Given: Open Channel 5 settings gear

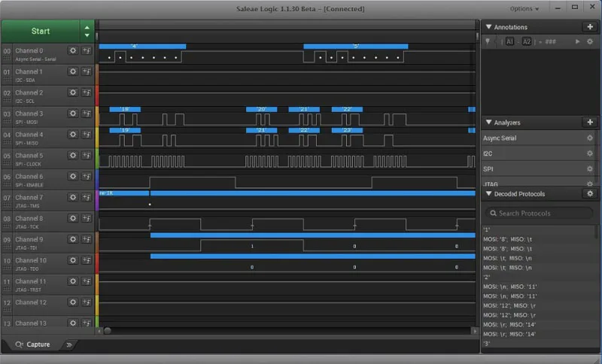Looking at the screenshot, I should click(x=72, y=156).
